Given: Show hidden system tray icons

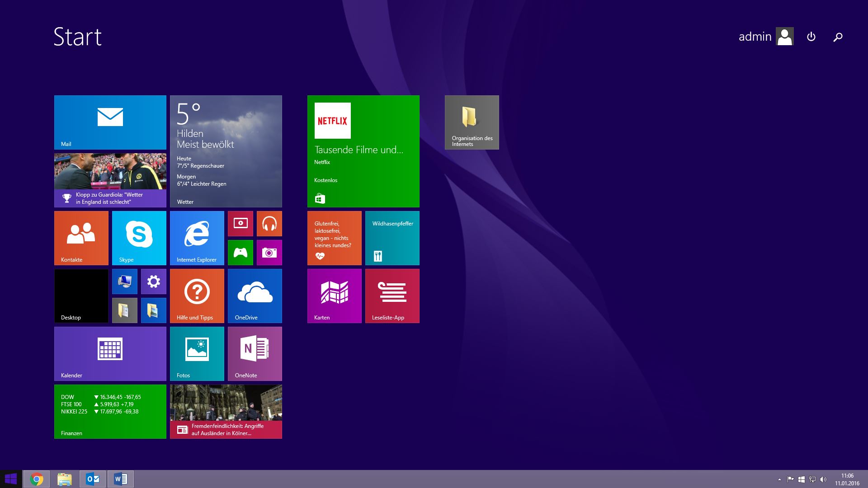Looking at the screenshot, I should (x=779, y=479).
